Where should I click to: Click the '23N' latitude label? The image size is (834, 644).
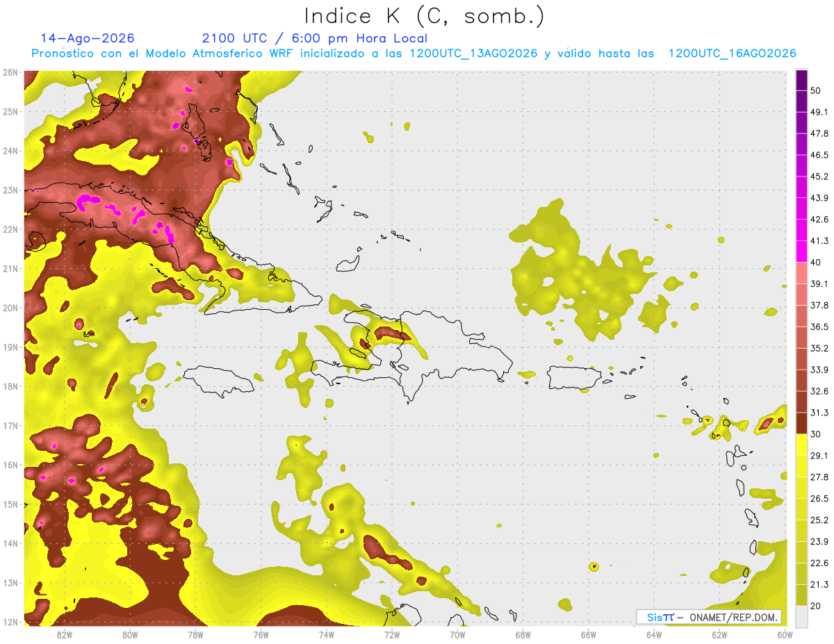coord(10,190)
